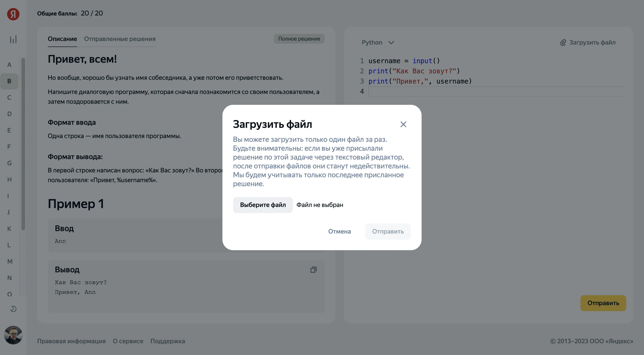Viewport: 644px width, 355px height.
Task: Click the Полное решение badge
Action: [x=299, y=39]
